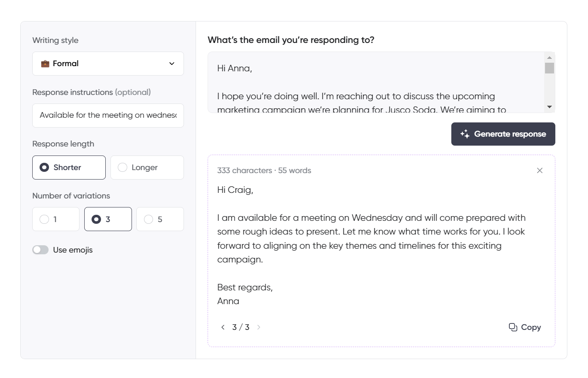Select the Longer response length option
The width and height of the screenshot is (588, 378).
pos(147,167)
